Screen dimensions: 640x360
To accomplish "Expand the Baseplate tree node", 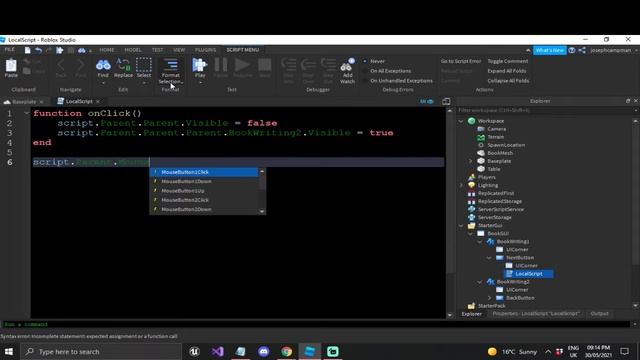I will 471,161.
